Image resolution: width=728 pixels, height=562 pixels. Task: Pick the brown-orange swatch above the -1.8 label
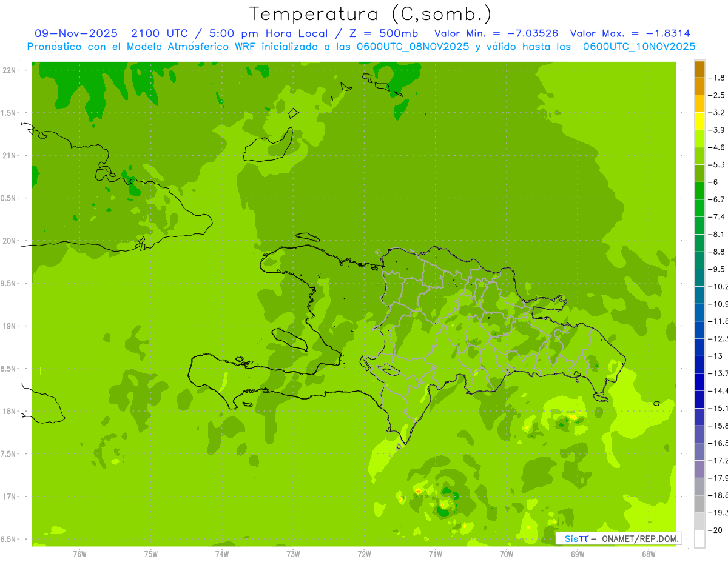click(x=699, y=69)
